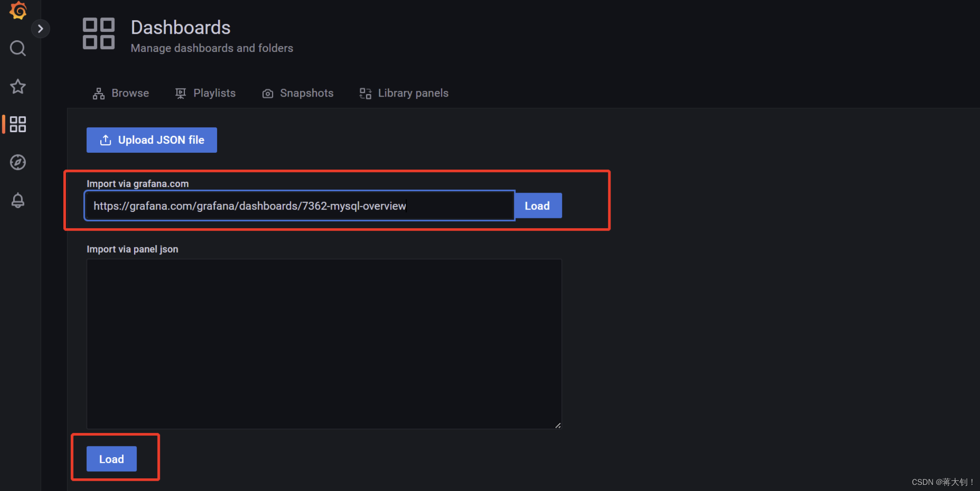Focus the grafana.com dashboard URL field

coord(300,206)
